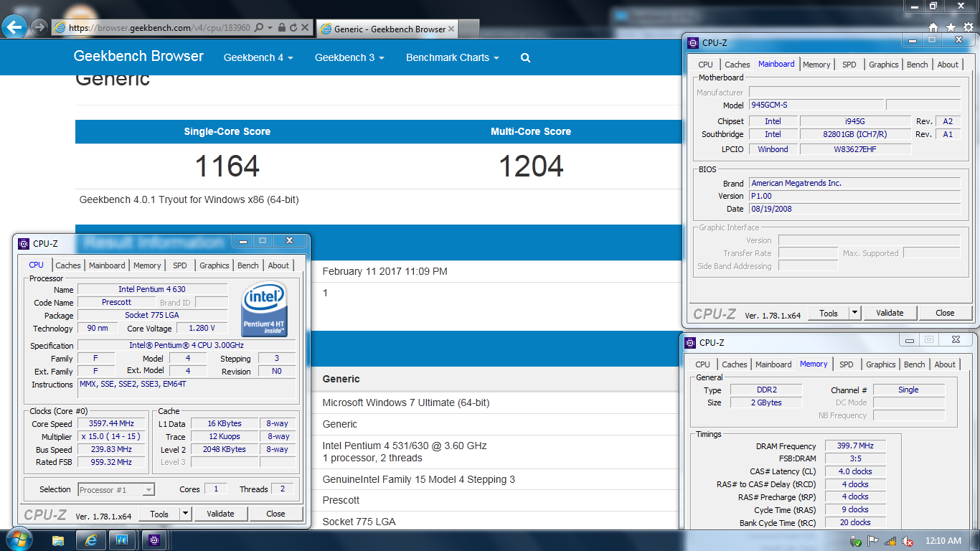Click the CPU-Z title icon in CPU window
Viewport: 980px width, 551px height.
coord(24,244)
